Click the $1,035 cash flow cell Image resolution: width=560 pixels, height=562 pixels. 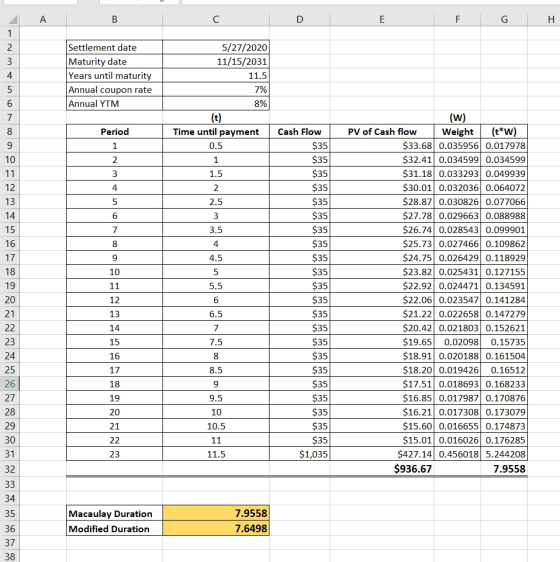click(x=300, y=454)
